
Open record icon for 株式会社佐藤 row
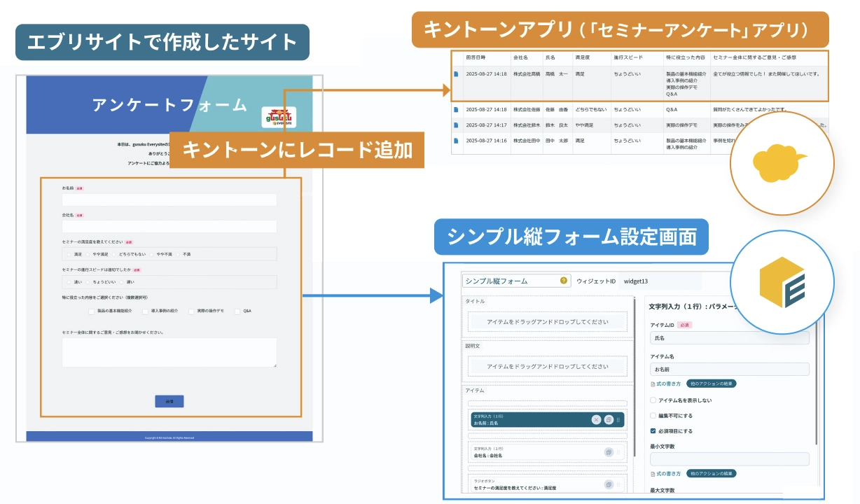(x=456, y=110)
